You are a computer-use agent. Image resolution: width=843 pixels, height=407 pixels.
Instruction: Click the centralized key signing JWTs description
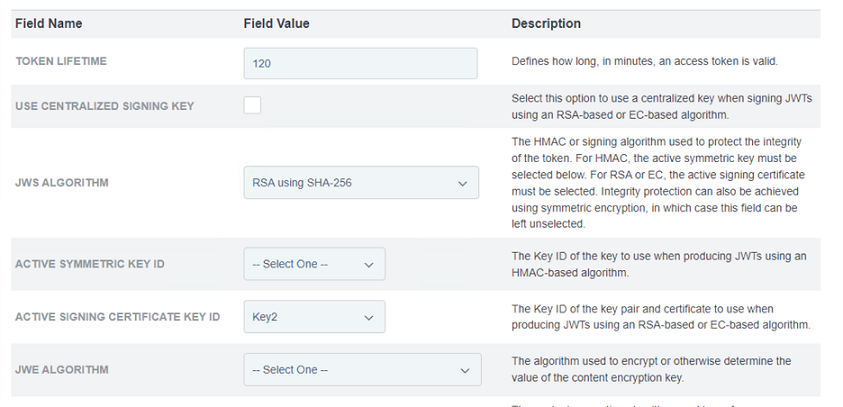pos(662,106)
